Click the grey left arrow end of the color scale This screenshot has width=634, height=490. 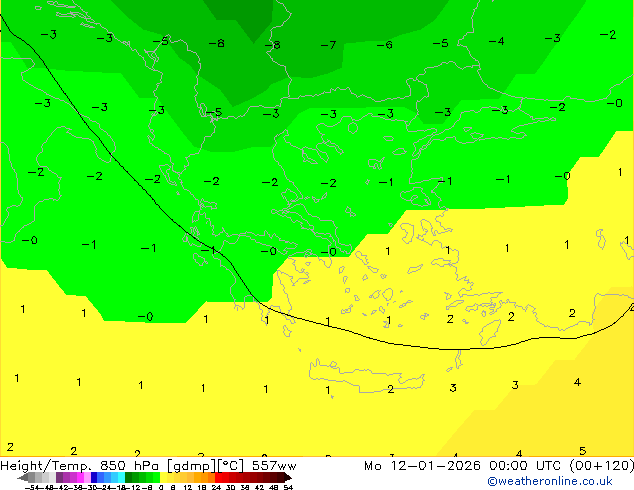click(x=23, y=477)
